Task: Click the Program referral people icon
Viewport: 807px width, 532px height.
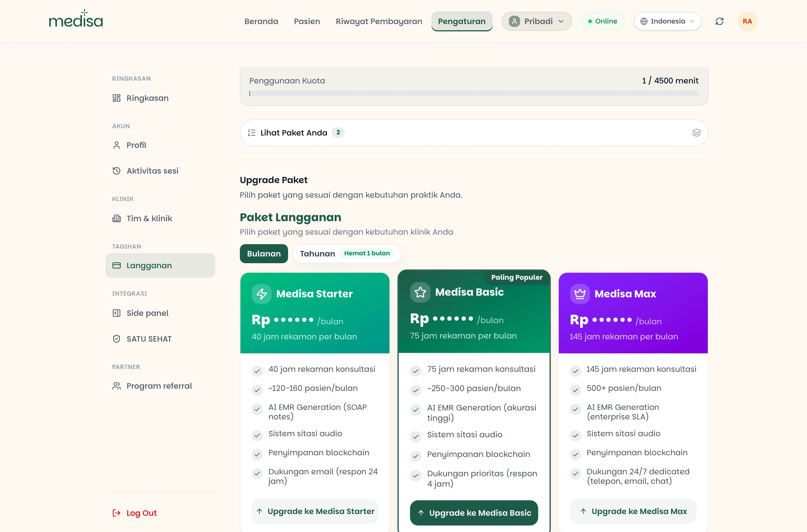Action: click(117, 386)
